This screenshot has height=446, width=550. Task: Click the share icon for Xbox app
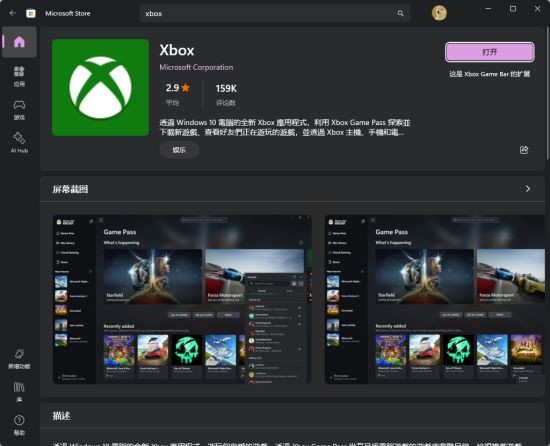coord(524,150)
